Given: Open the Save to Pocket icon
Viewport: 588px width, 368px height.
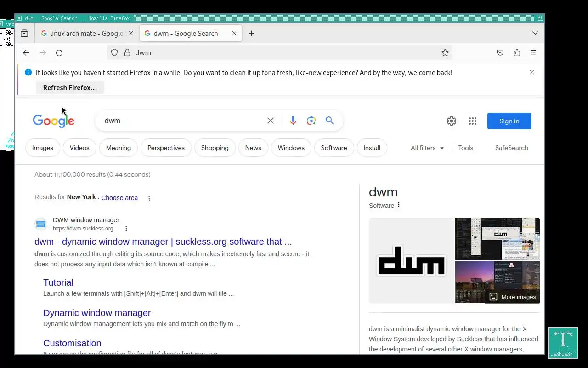Looking at the screenshot, I should coord(500,52).
